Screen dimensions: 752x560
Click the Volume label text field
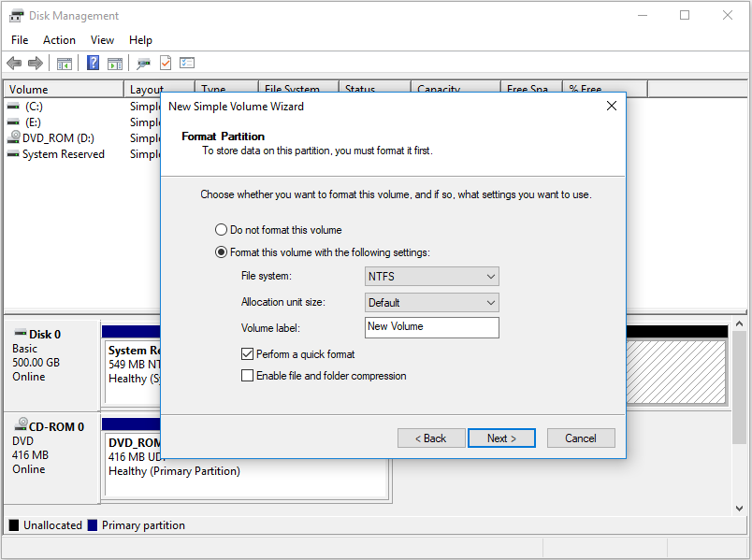(x=431, y=327)
